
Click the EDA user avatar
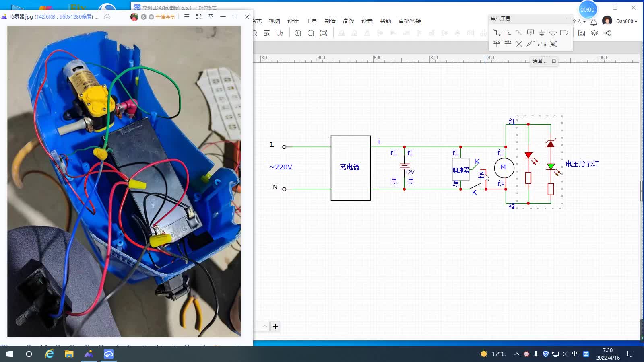click(607, 21)
